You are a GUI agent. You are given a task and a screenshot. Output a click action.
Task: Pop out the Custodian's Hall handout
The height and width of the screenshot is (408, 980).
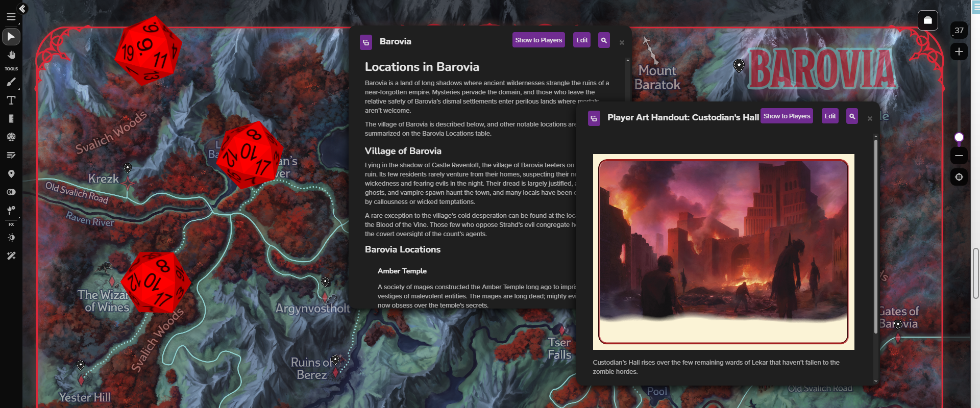tap(594, 118)
